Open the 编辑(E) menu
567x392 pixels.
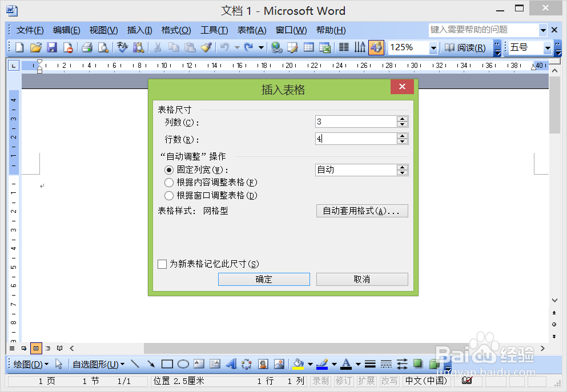tap(67, 30)
